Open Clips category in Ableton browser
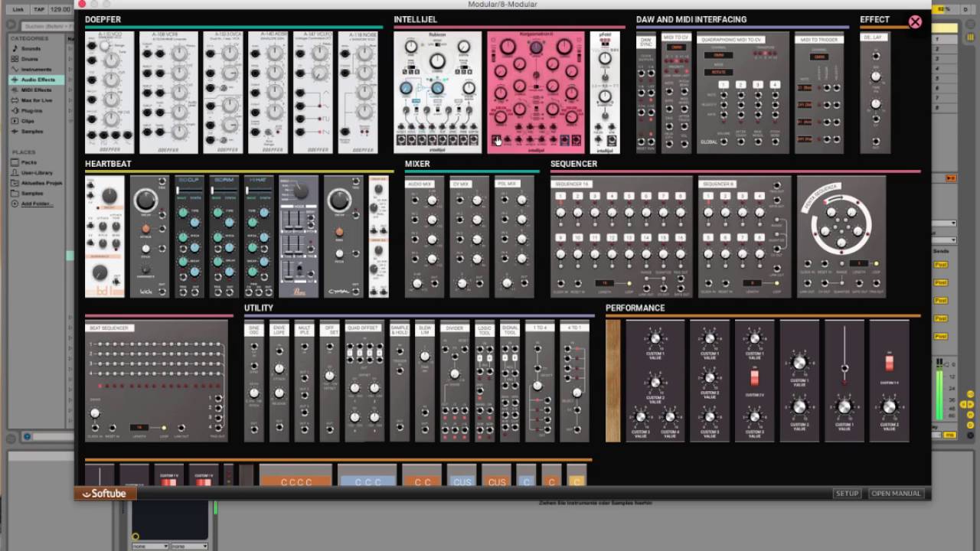This screenshot has width=980, height=551. coord(28,121)
